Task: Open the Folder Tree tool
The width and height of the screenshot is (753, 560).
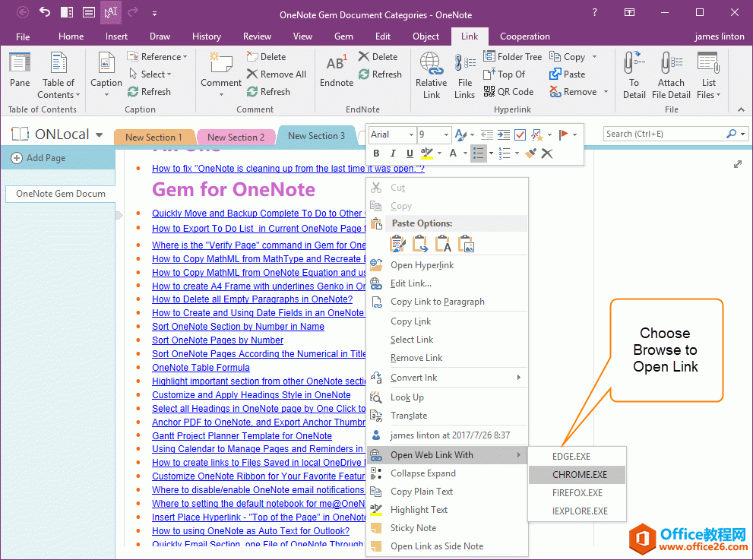Action: click(513, 55)
